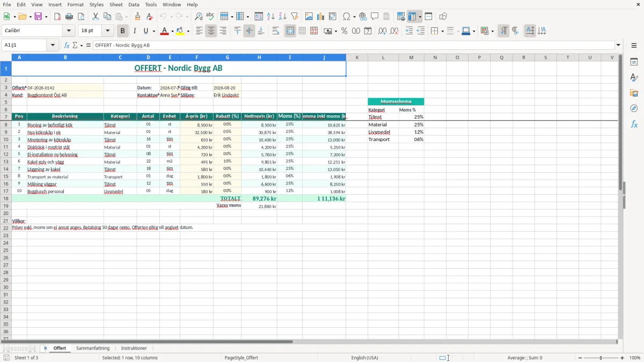Viewport: 644px width, 362px height.
Task: Insert a chart using the chart icon
Action: tap(321, 17)
